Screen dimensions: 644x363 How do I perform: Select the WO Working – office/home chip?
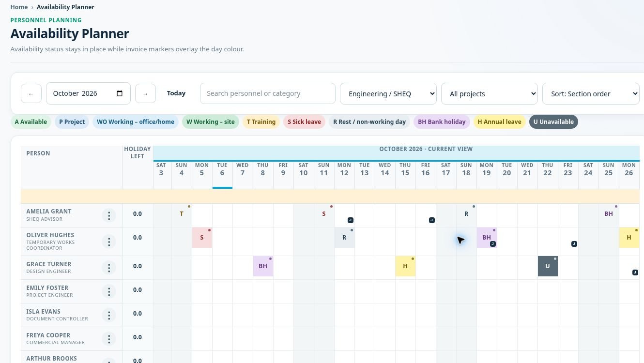(136, 122)
